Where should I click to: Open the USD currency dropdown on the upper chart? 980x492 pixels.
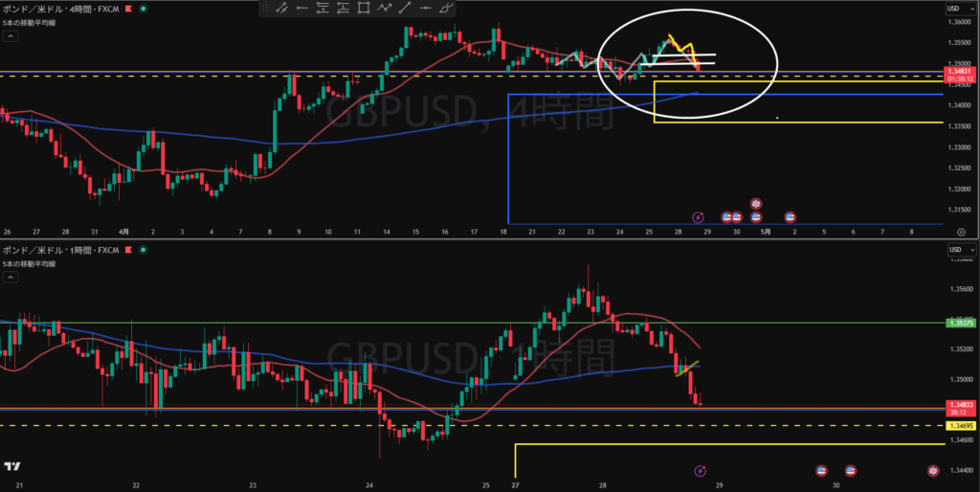(x=961, y=8)
